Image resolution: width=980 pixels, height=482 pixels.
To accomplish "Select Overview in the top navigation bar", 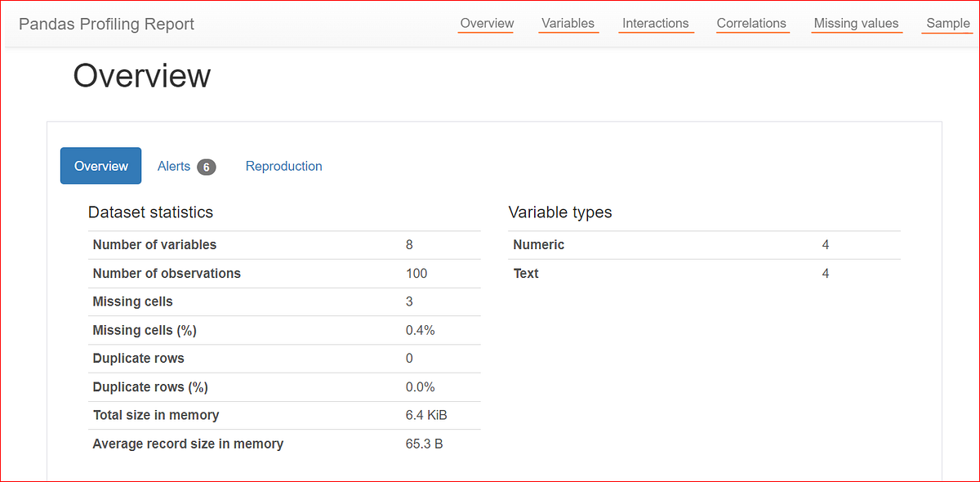I will coord(486,23).
